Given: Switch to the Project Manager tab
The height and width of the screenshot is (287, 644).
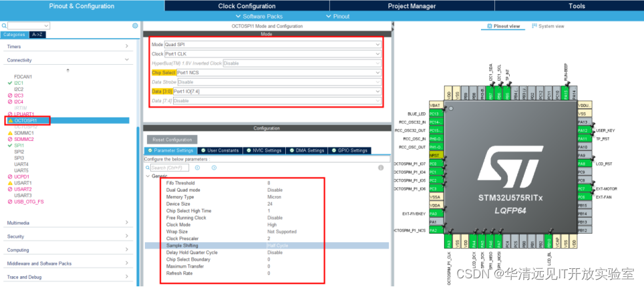Looking at the screenshot, I should (412, 6).
